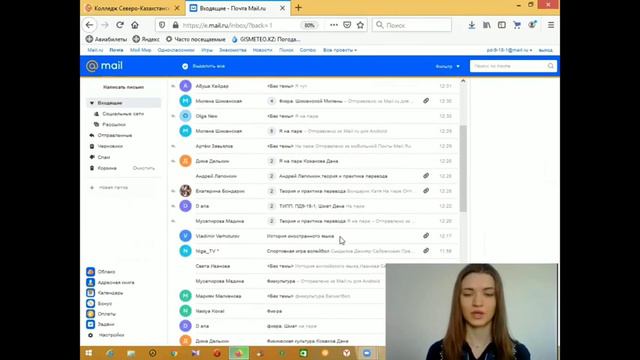Select message via Niga_TV avatar

click(185, 251)
